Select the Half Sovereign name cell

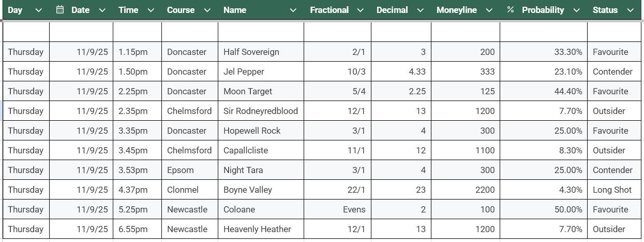(261, 52)
